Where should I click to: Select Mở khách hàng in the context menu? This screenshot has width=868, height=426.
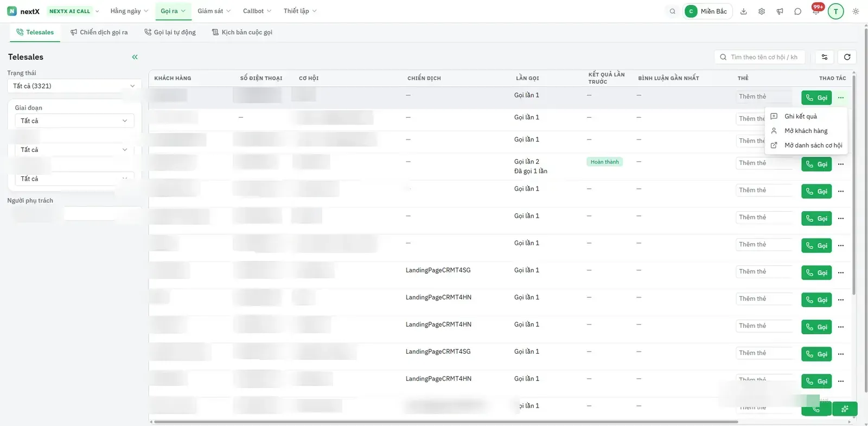pyautogui.click(x=806, y=131)
